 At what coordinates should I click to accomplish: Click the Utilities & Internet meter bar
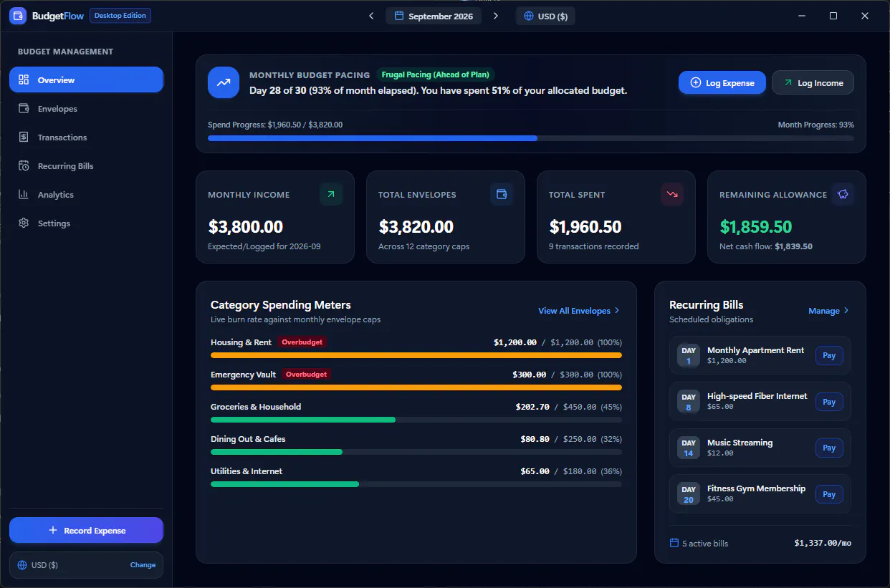point(416,484)
